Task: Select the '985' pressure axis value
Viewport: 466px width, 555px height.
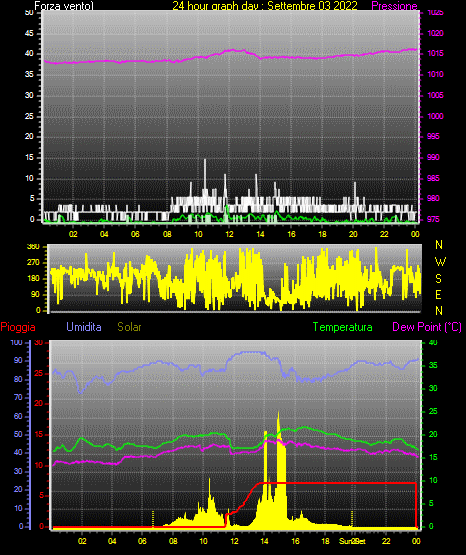Action: point(433,178)
